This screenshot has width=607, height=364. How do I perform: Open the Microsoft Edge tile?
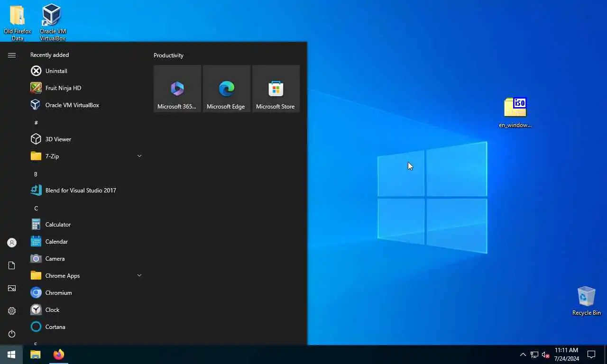click(x=227, y=89)
